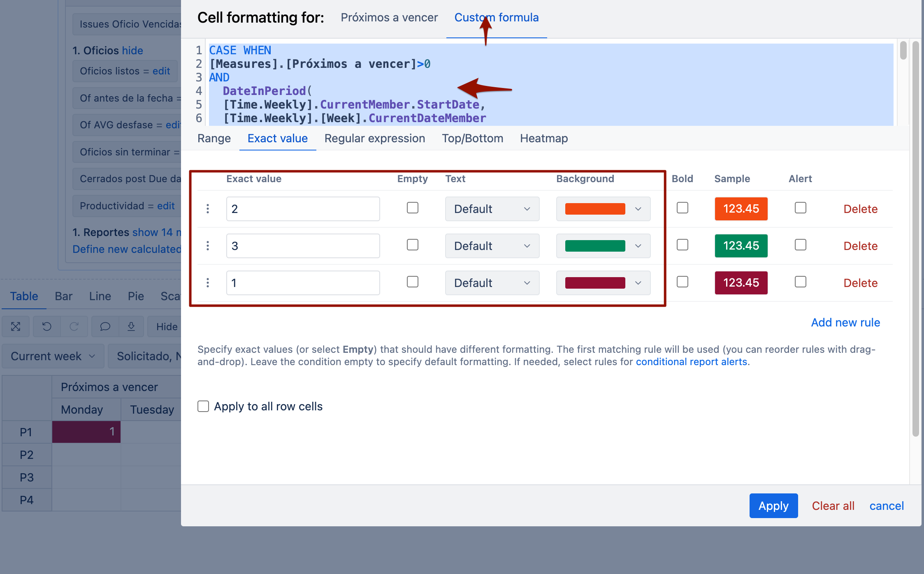Click hide next to 1. Oficios
924x574 pixels.
(x=132, y=51)
